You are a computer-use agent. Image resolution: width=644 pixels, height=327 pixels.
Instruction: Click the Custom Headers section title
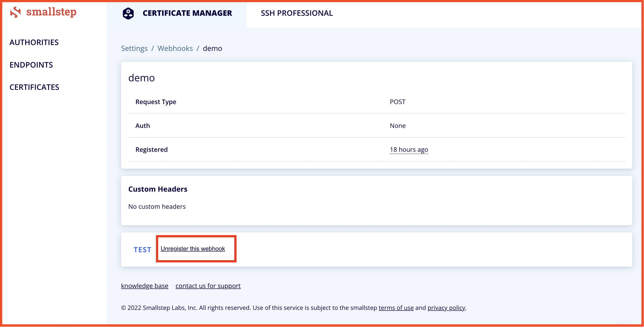[x=158, y=189]
